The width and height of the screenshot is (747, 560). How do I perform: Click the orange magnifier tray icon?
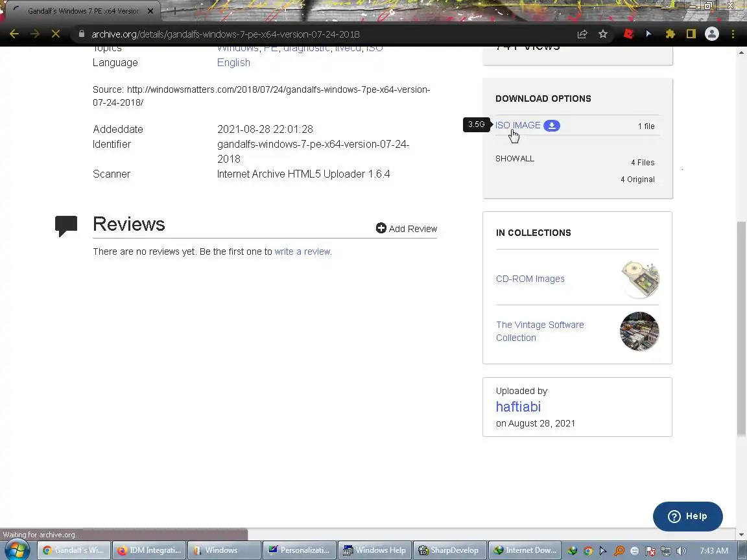tap(619, 550)
